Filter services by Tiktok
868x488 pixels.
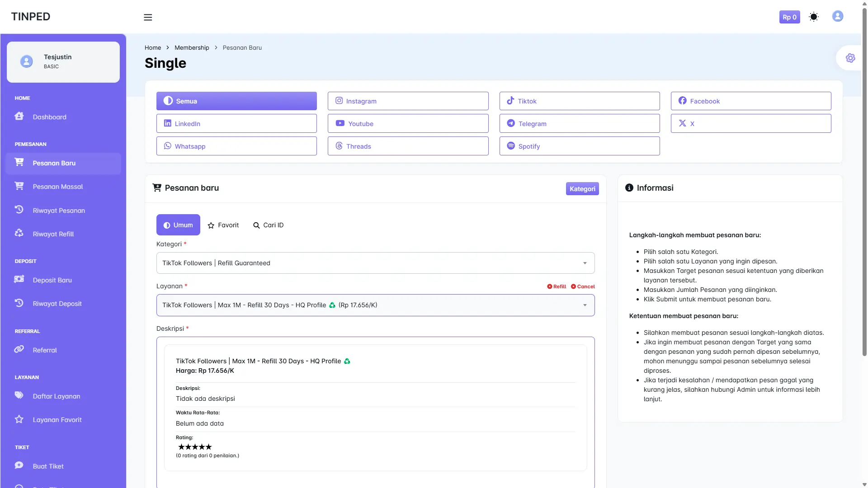579,101
